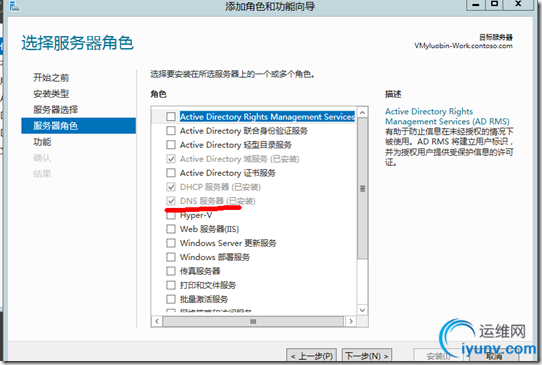This screenshot has width=542, height=365.
Task: Check Windows 部署服务 checkbox
Action: (171, 257)
